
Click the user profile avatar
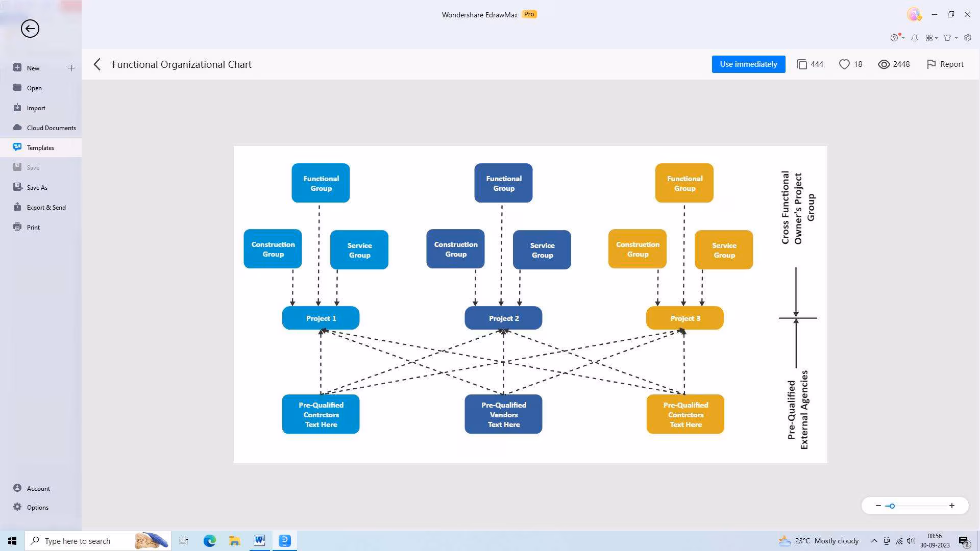(914, 14)
